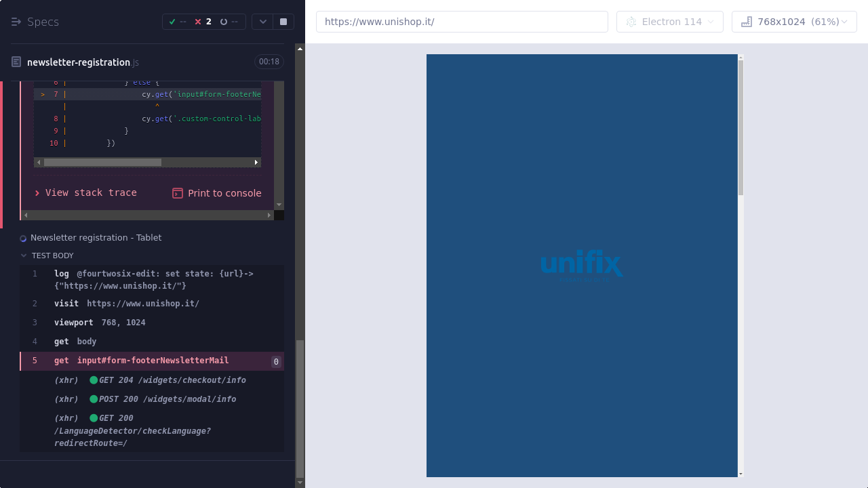Click the Print to console terminal icon

coord(178,193)
